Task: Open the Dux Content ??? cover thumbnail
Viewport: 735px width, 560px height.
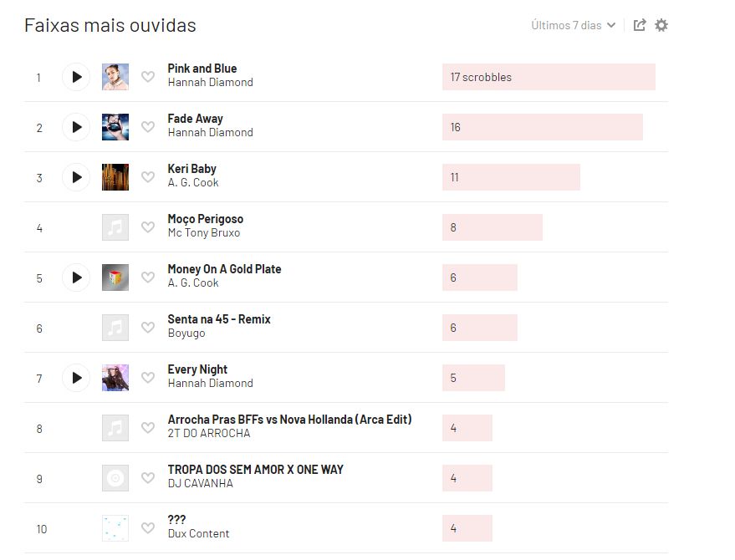Action: [x=115, y=528]
